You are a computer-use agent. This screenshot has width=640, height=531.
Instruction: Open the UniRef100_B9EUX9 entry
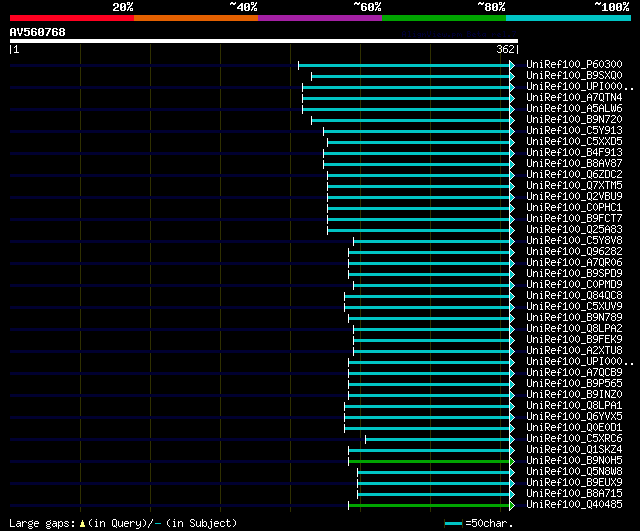574,483
